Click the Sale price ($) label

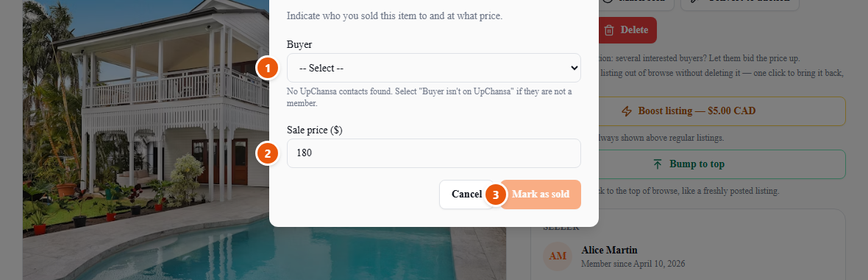click(314, 130)
